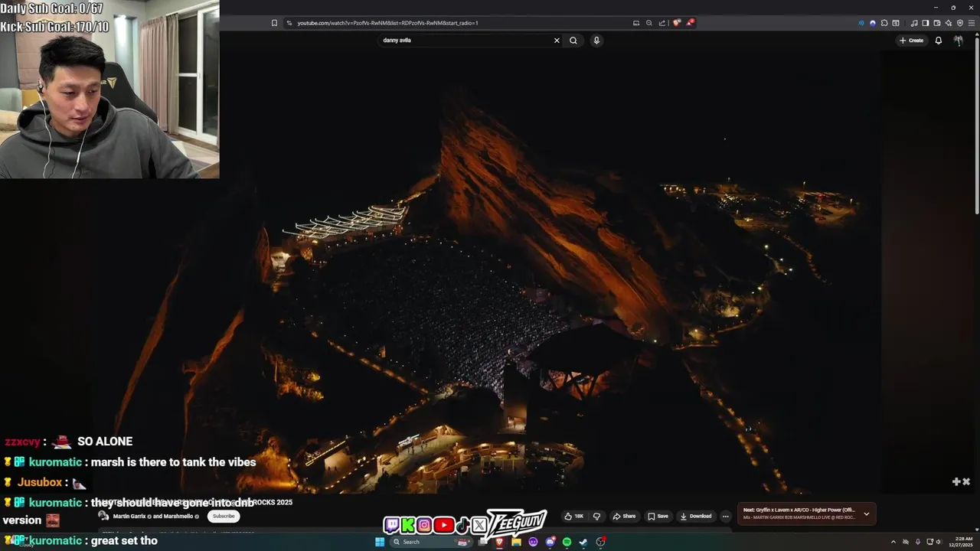
Task: Open Discord from the taskbar
Action: coord(550,542)
